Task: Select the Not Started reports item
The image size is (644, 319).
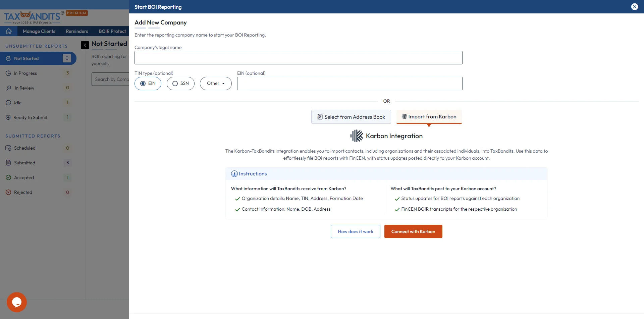Action: (x=38, y=58)
